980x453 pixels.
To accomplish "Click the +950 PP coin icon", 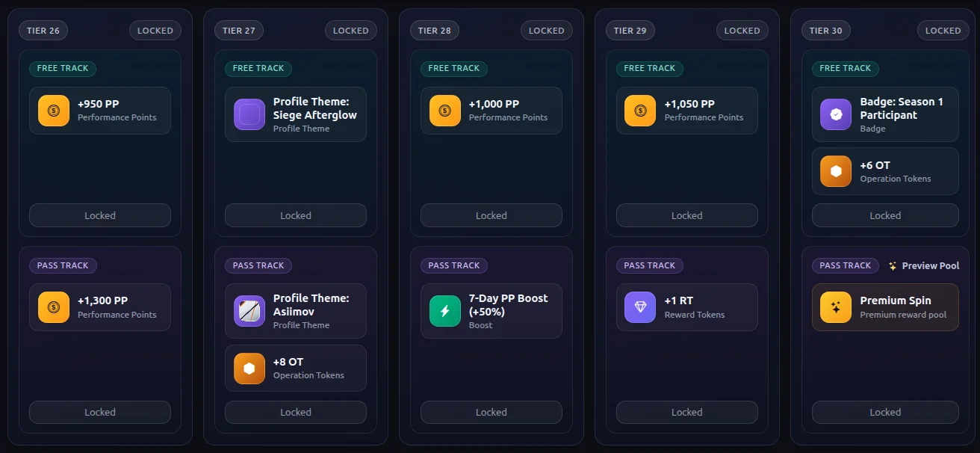I will coord(54,111).
